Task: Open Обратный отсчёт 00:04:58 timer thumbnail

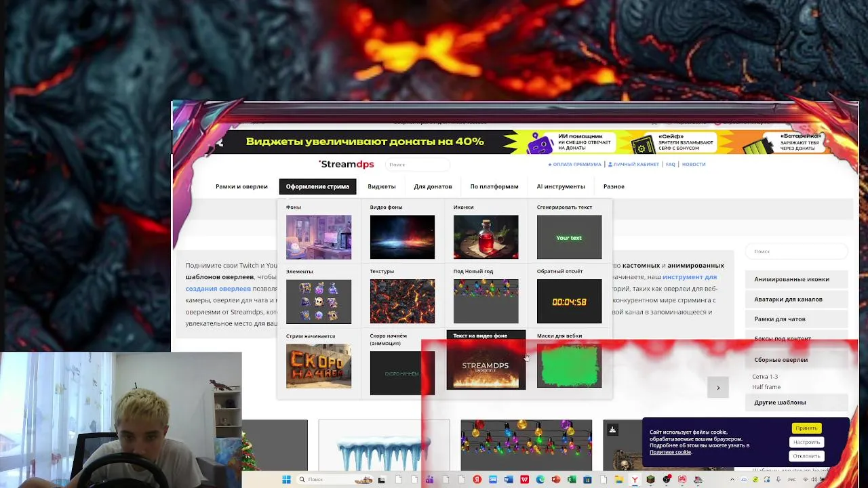Action: tap(569, 302)
